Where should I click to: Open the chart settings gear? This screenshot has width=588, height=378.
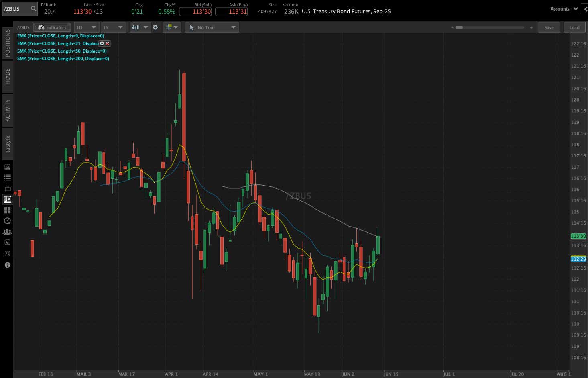[x=155, y=27]
